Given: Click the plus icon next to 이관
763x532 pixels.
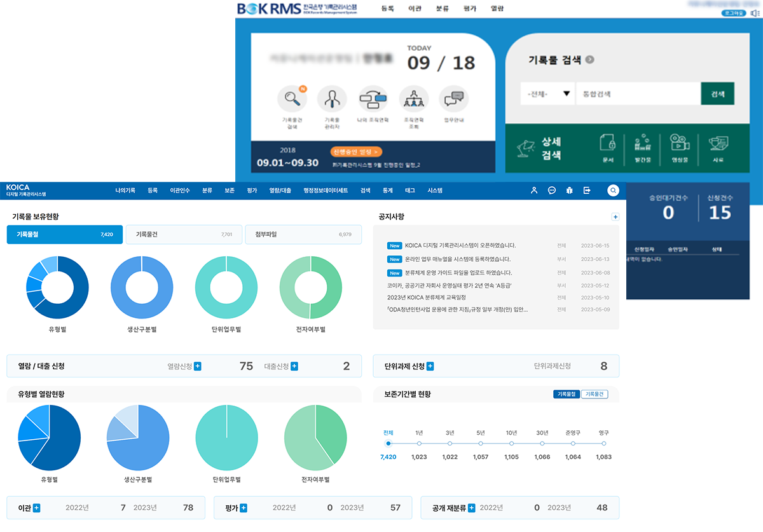Looking at the screenshot, I should (x=36, y=508).
